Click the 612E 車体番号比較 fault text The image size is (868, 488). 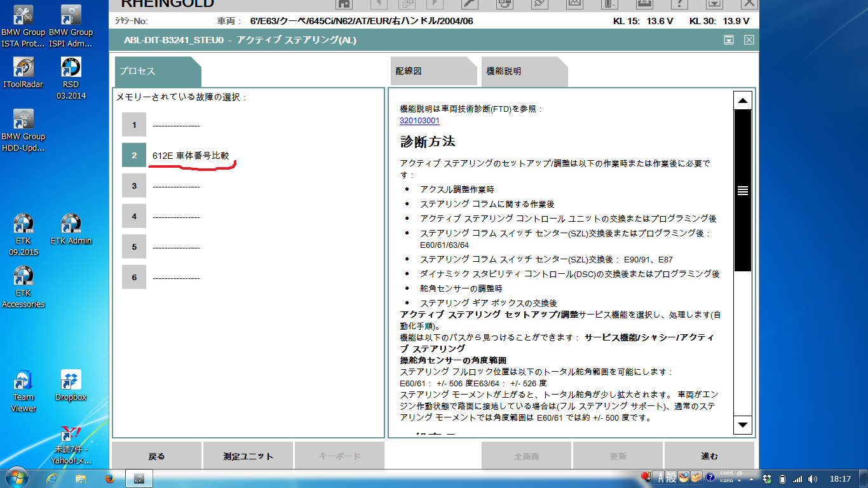pos(191,155)
